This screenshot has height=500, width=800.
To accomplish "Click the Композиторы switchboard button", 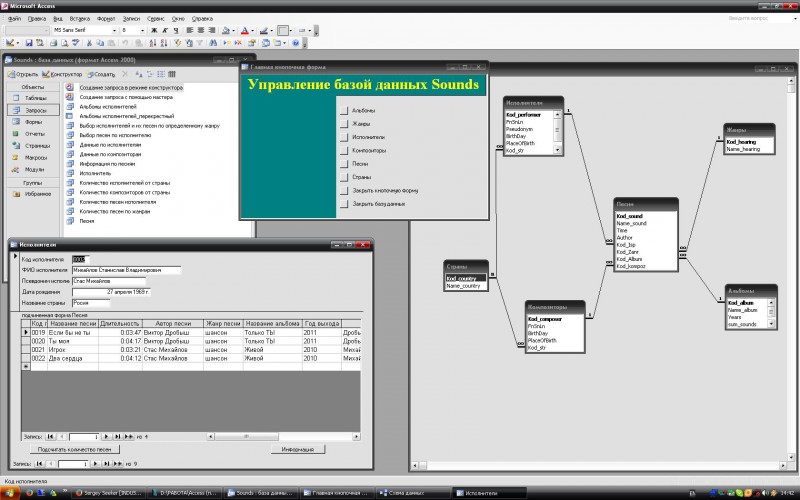I will (344, 151).
